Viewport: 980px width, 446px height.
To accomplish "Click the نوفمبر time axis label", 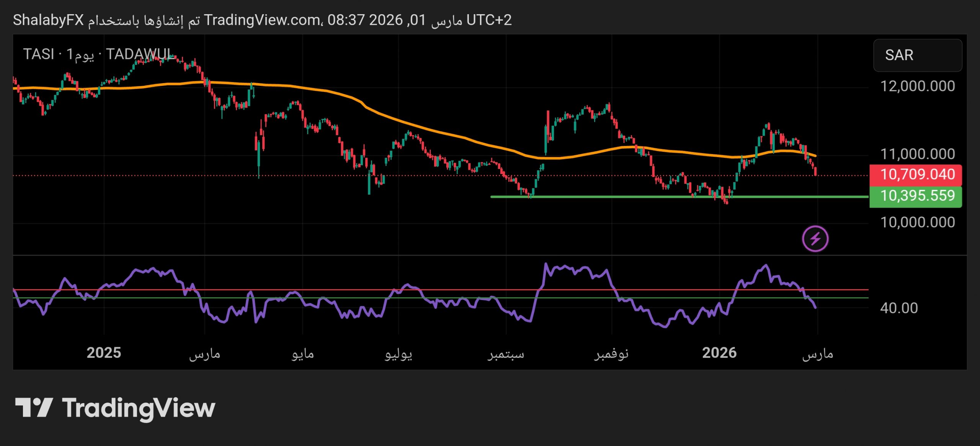I will pyautogui.click(x=611, y=354).
